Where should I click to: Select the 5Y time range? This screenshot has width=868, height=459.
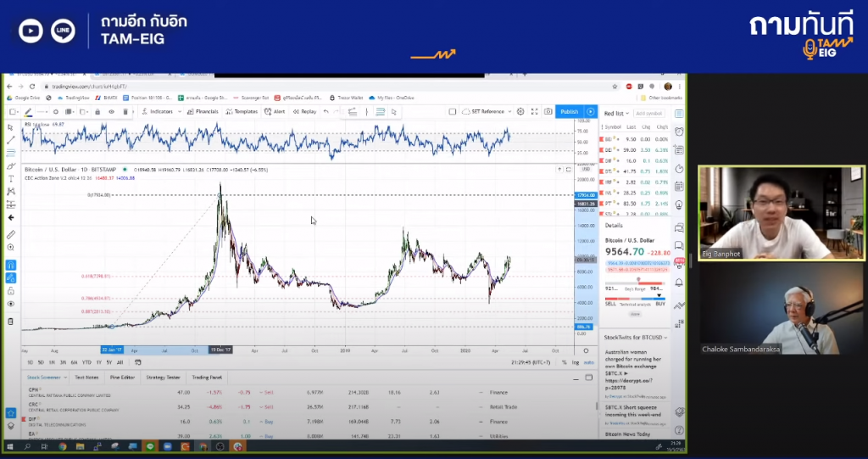[x=109, y=362]
